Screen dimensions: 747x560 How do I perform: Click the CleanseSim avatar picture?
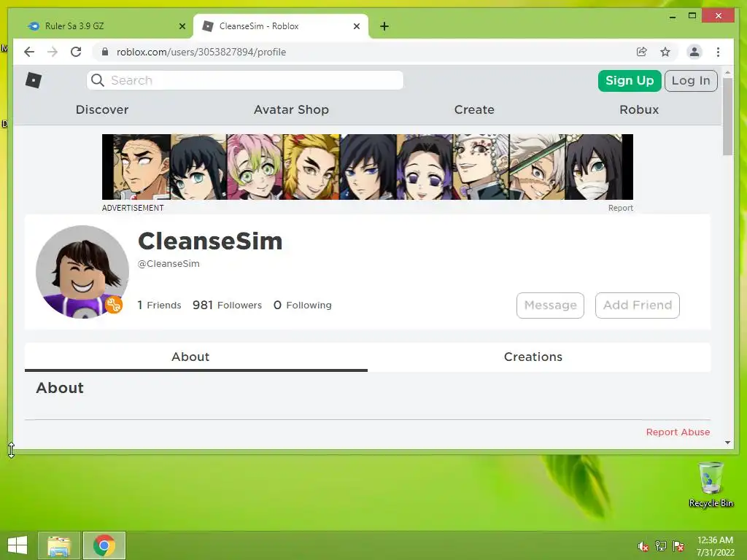[x=82, y=272]
